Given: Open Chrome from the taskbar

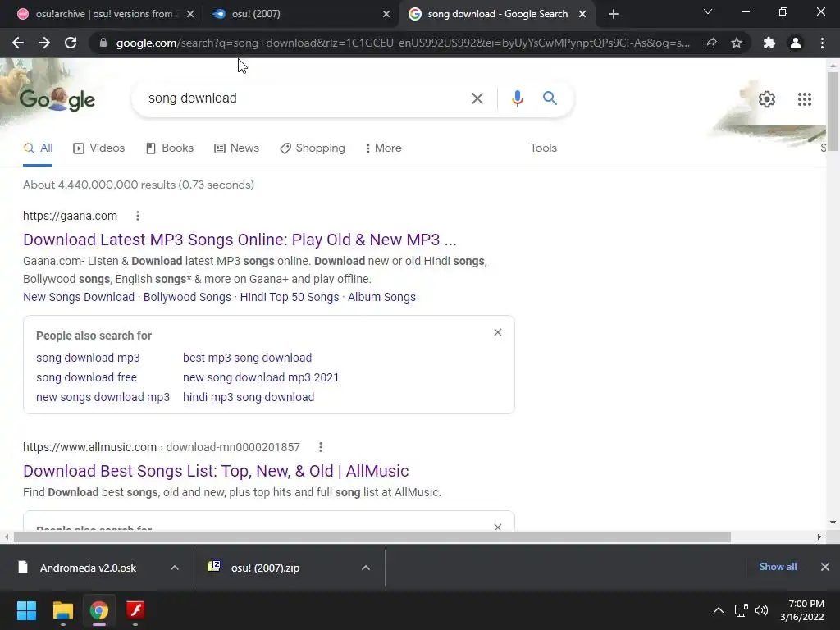Looking at the screenshot, I should tap(99, 610).
